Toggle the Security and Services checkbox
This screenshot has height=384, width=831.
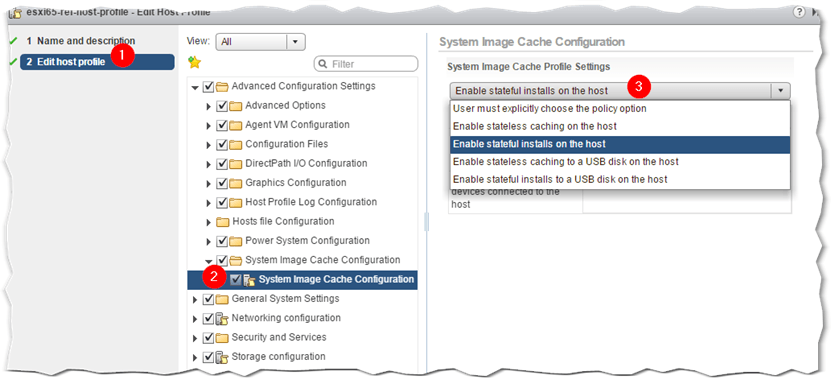click(x=209, y=338)
